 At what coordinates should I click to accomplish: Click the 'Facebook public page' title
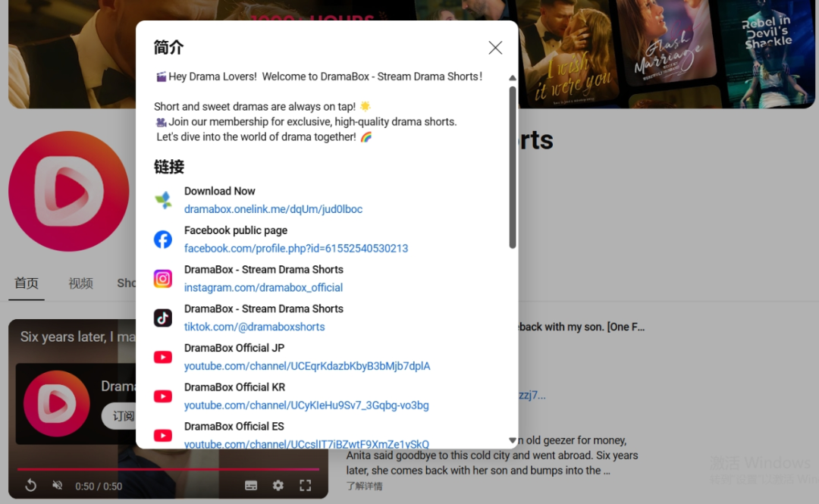(x=236, y=230)
